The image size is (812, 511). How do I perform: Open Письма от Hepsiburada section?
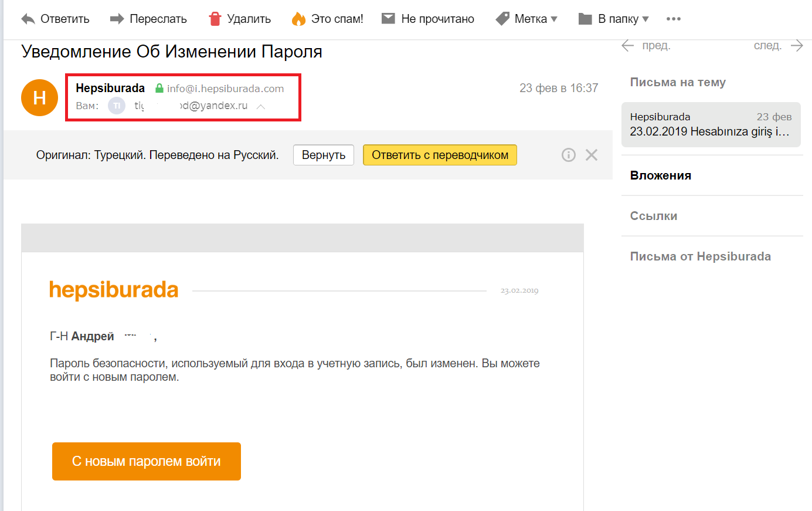click(x=701, y=256)
